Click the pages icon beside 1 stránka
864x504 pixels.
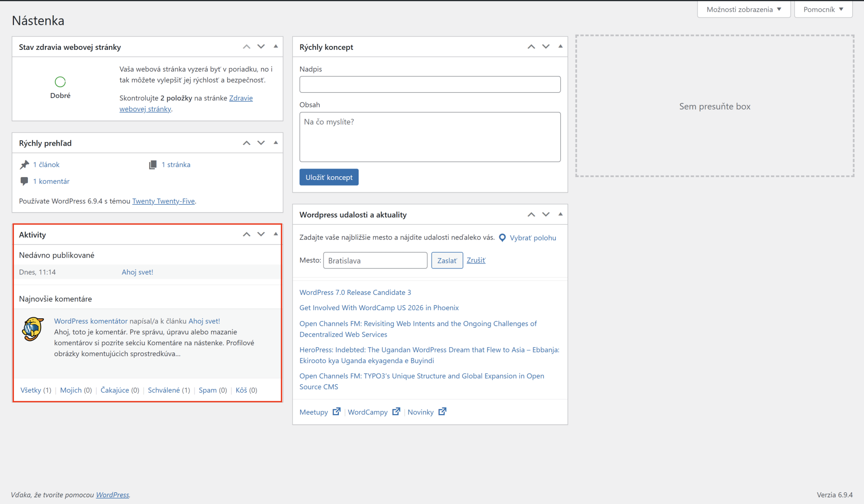[x=153, y=165]
